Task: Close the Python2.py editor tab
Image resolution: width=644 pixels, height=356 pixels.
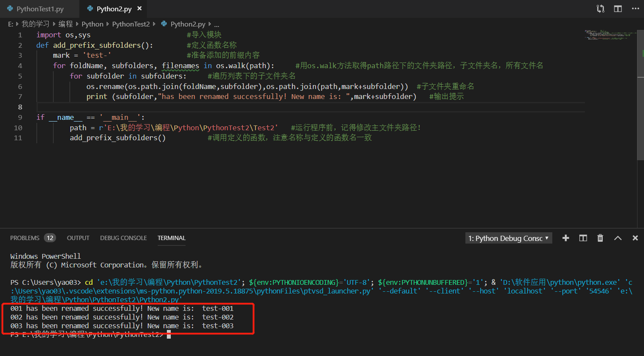Action: 139,7
